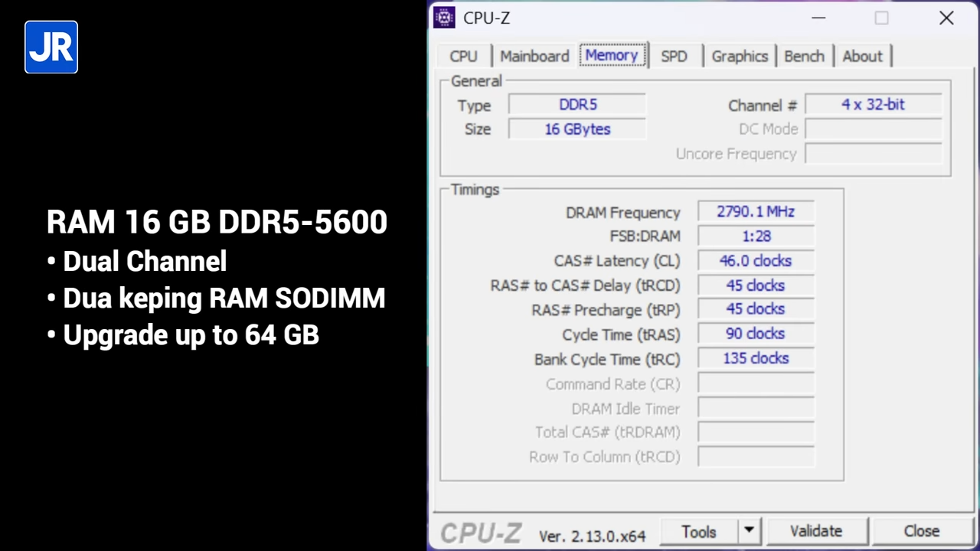Open the Mainboard tab
Viewport: 980px width, 551px height.
(534, 56)
